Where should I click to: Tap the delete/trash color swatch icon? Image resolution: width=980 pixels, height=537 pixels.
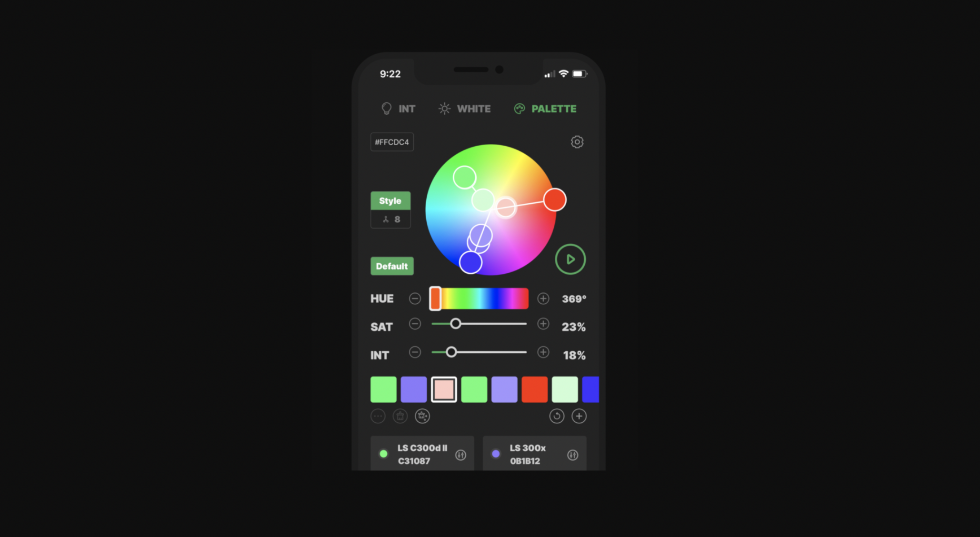click(x=400, y=416)
